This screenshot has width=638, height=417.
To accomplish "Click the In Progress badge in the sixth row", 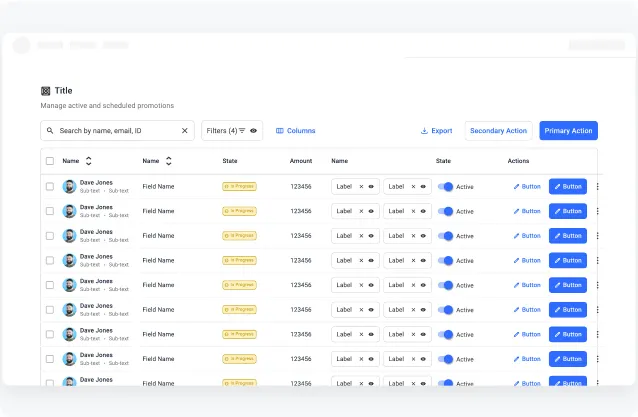I will 239,310.
